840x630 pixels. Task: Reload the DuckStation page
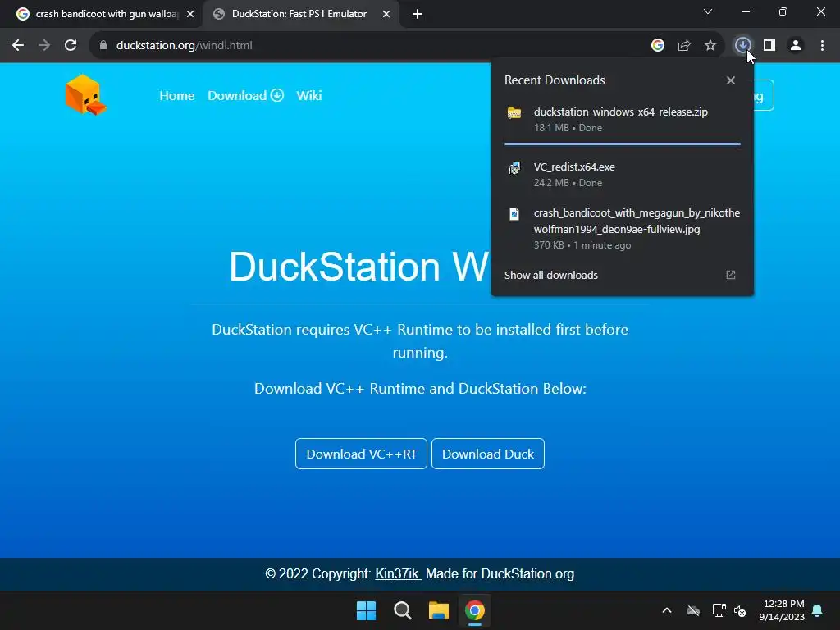coord(71,46)
